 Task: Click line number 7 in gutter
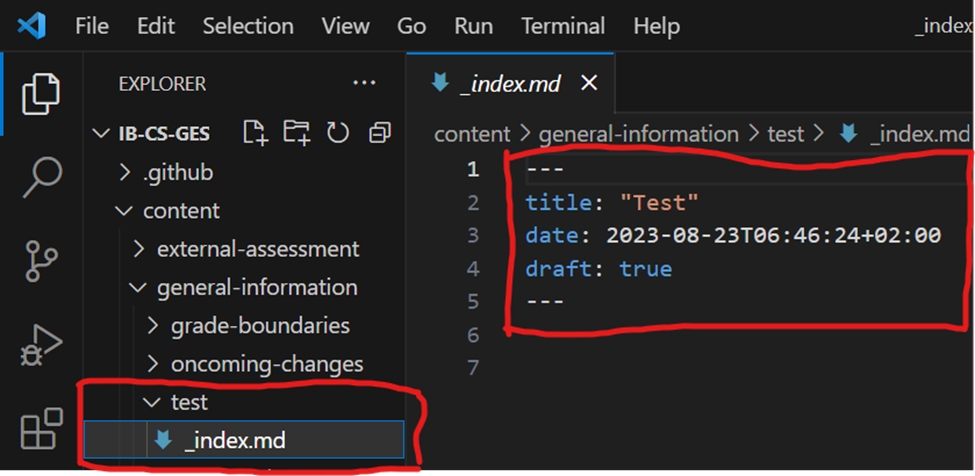click(473, 368)
